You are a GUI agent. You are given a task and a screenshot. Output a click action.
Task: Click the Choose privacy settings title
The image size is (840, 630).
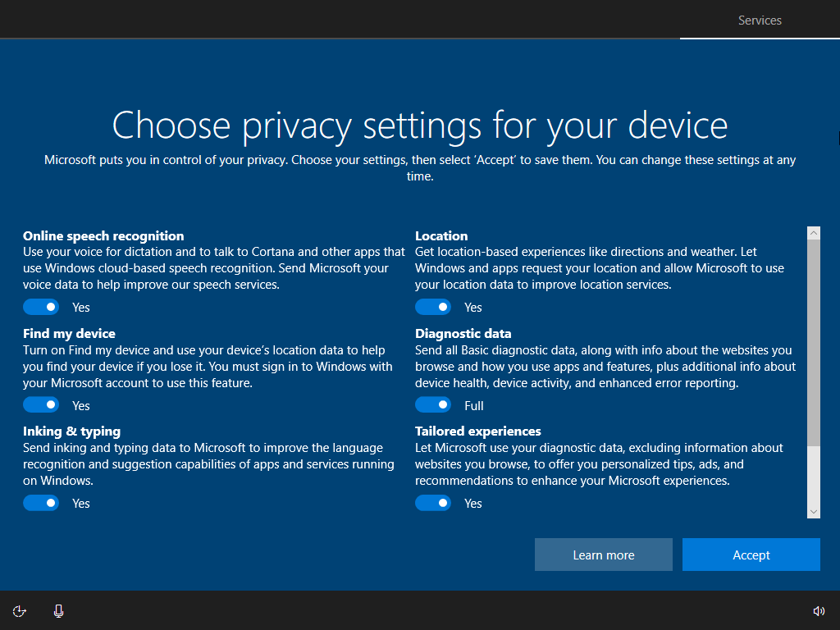pos(420,126)
